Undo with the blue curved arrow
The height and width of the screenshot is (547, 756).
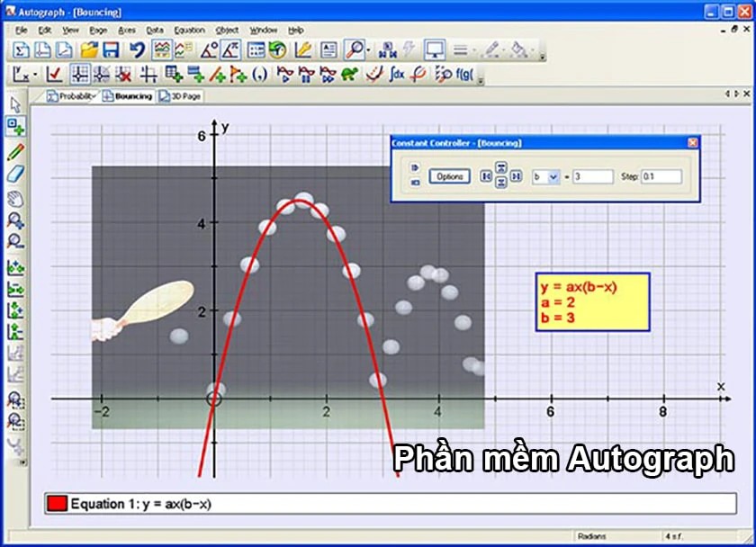click(x=137, y=50)
